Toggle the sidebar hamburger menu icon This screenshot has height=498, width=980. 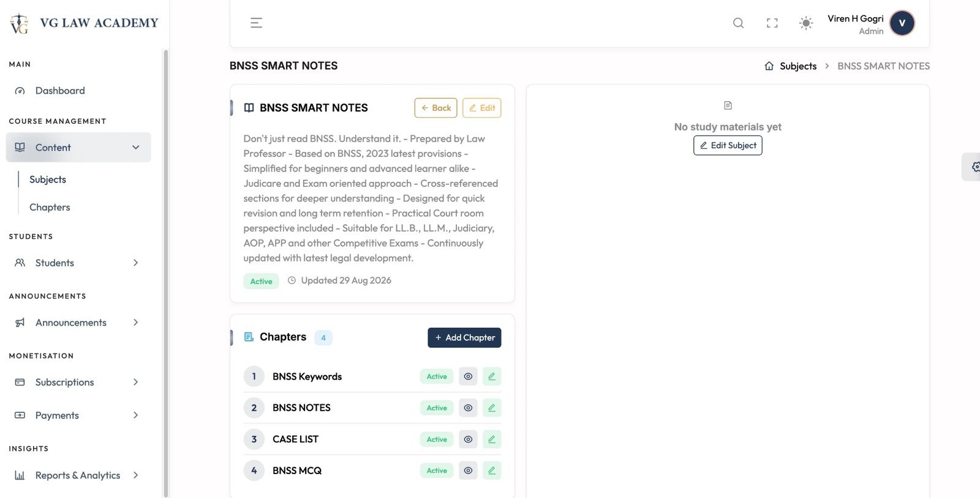pyautogui.click(x=256, y=23)
